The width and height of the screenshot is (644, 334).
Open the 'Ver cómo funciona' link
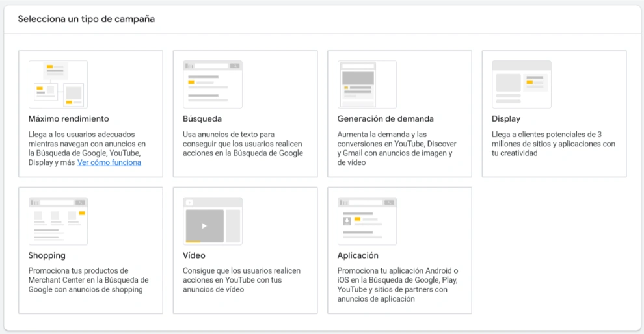click(109, 162)
